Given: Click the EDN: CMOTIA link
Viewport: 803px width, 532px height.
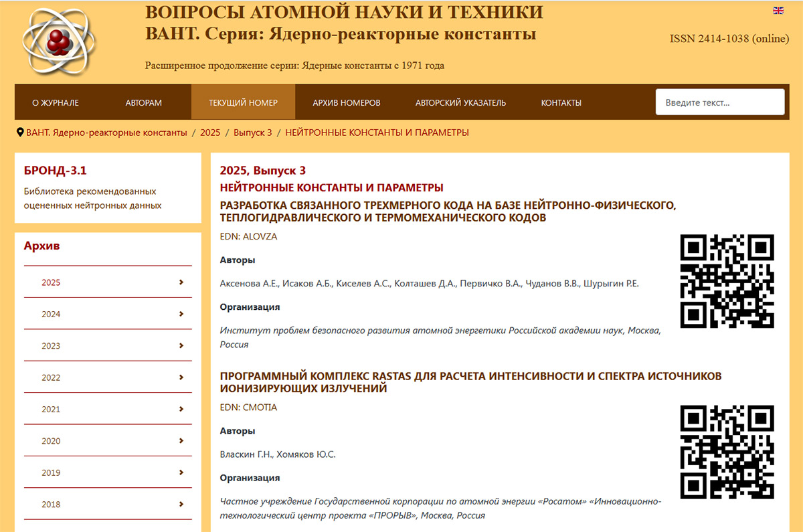Looking at the screenshot, I should pos(248,407).
